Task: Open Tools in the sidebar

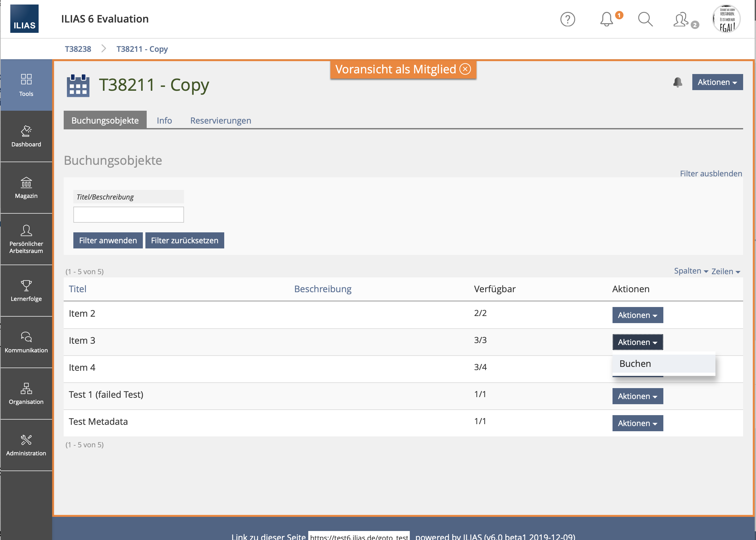Action: (x=26, y=85)
